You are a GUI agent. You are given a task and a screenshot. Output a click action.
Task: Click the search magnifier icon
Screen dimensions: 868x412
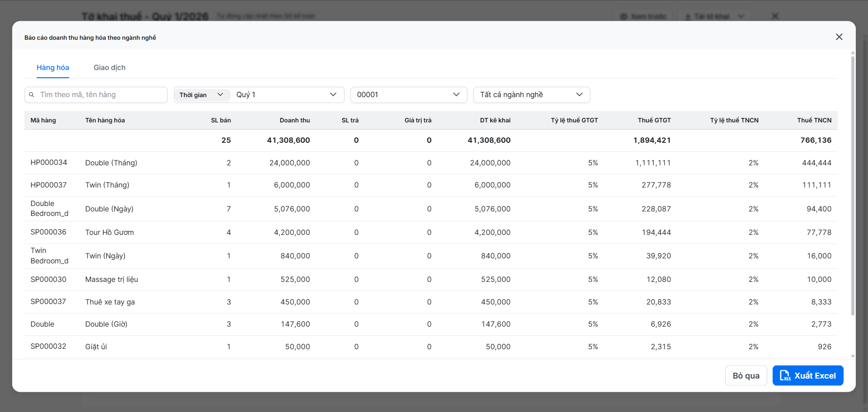(32, 95)
